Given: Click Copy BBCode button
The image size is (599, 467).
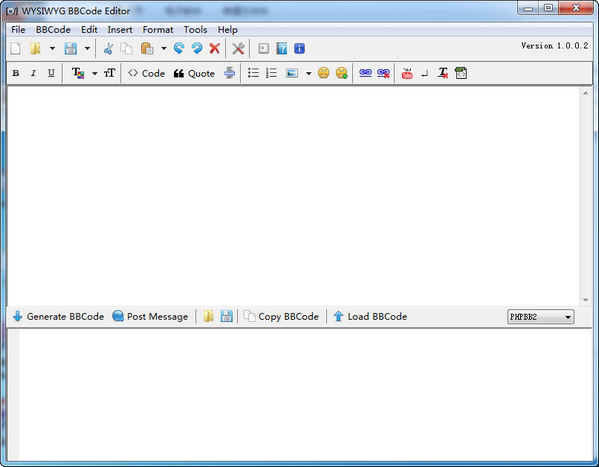Looking at the screenshot, I should click(x=281, y=316).
